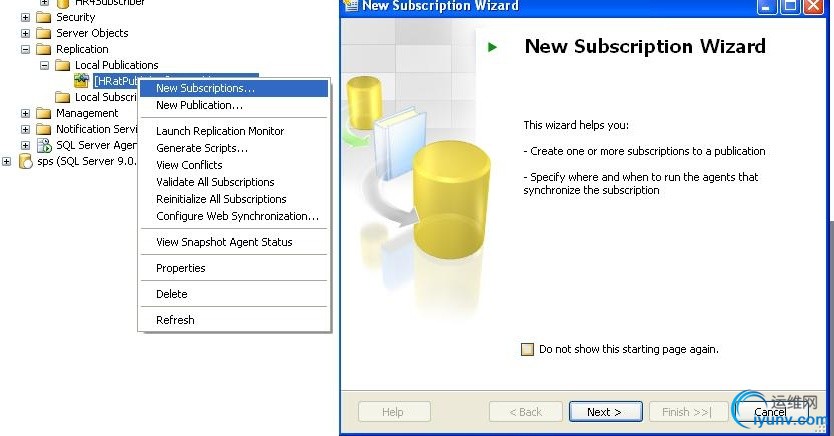The image size is (834, 436).
Task: Select the Server Objects tree label
Action: click(x=92, y=33)
